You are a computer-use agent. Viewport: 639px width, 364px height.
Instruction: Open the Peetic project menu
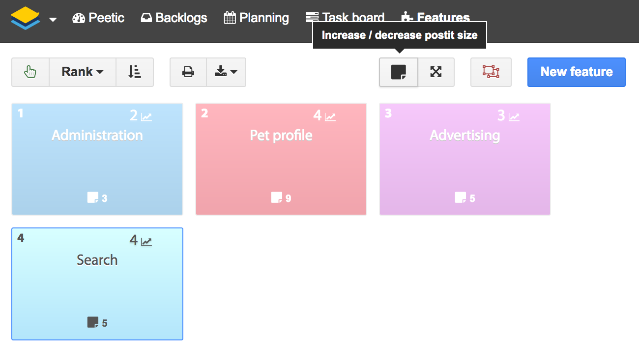98,18
